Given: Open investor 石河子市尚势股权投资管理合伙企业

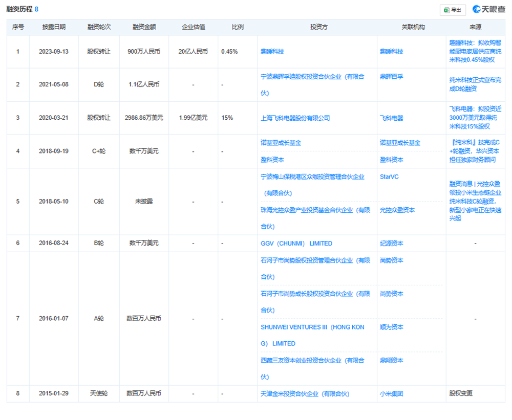Looking at the screenshot, I should [x=315, y=269].
